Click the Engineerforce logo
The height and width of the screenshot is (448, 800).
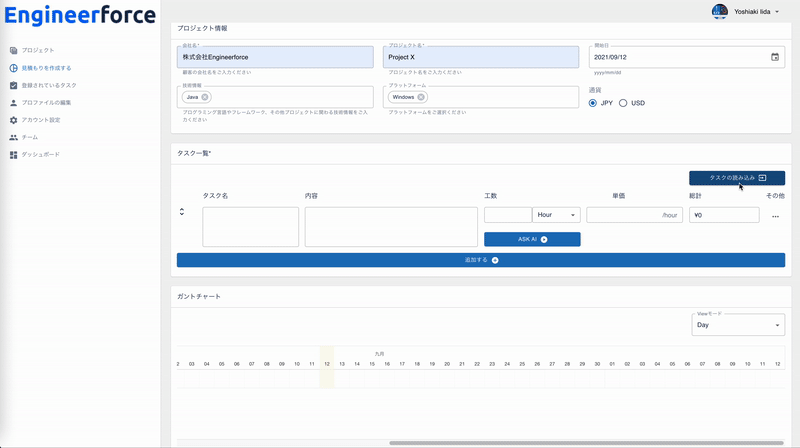coord(80,15)
